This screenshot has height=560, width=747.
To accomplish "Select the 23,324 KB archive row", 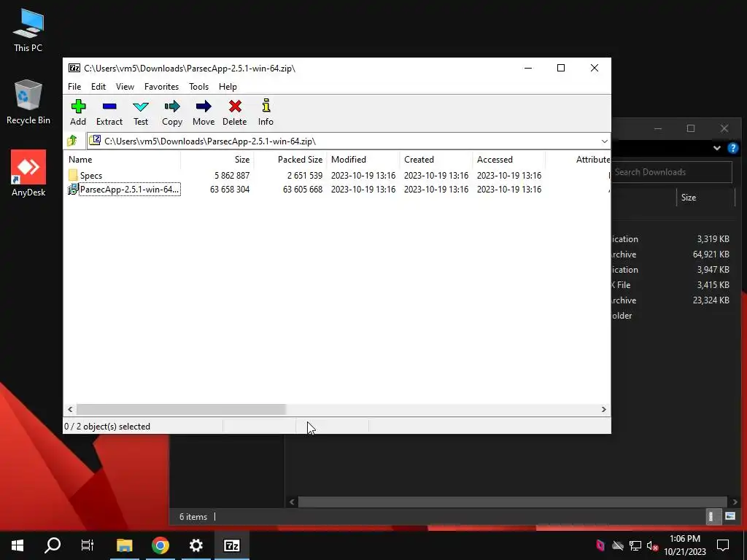I will pyautogui.click(x=672, y=300).
